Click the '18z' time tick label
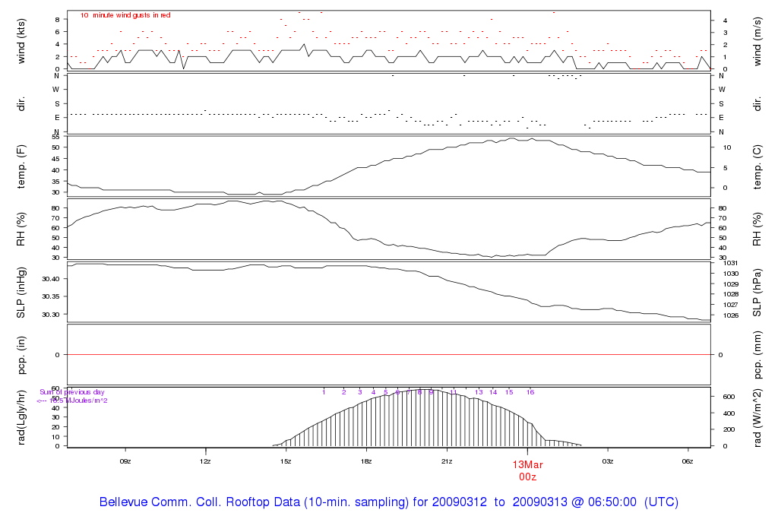 pyautogui.click(x=366, y=461)
